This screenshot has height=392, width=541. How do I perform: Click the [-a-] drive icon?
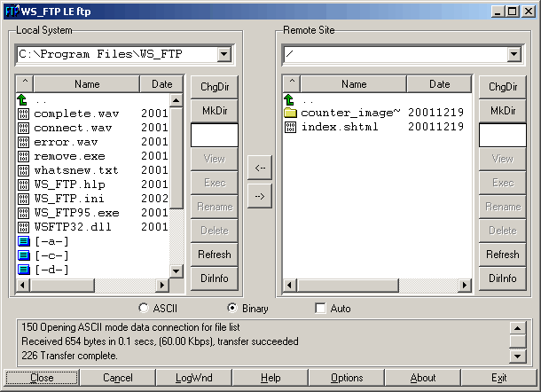click(23, 241)
